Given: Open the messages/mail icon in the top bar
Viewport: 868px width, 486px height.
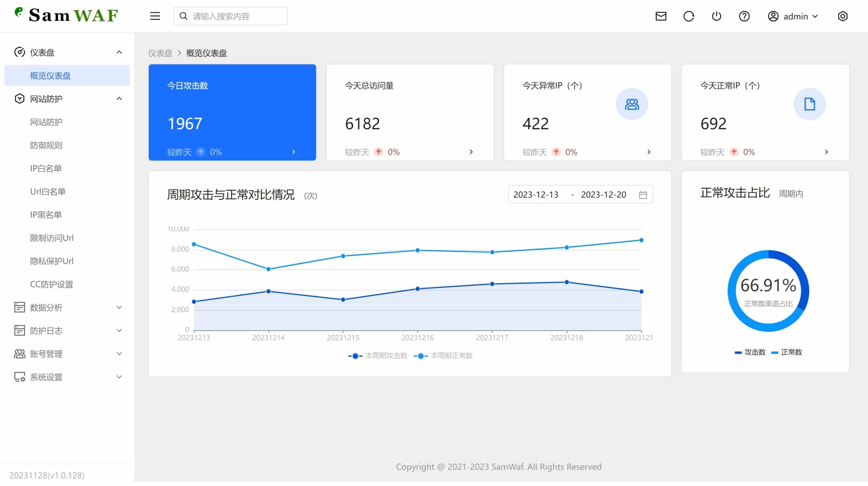Looking at the screenshot, I should click(661, 16).
